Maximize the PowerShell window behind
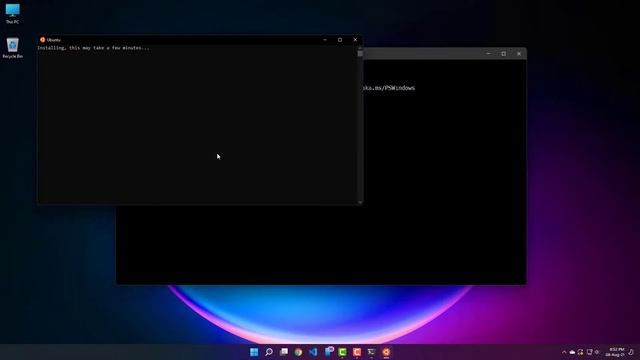Image resolution: width=640 pixels, height=360 pixels. pos(504,53)
